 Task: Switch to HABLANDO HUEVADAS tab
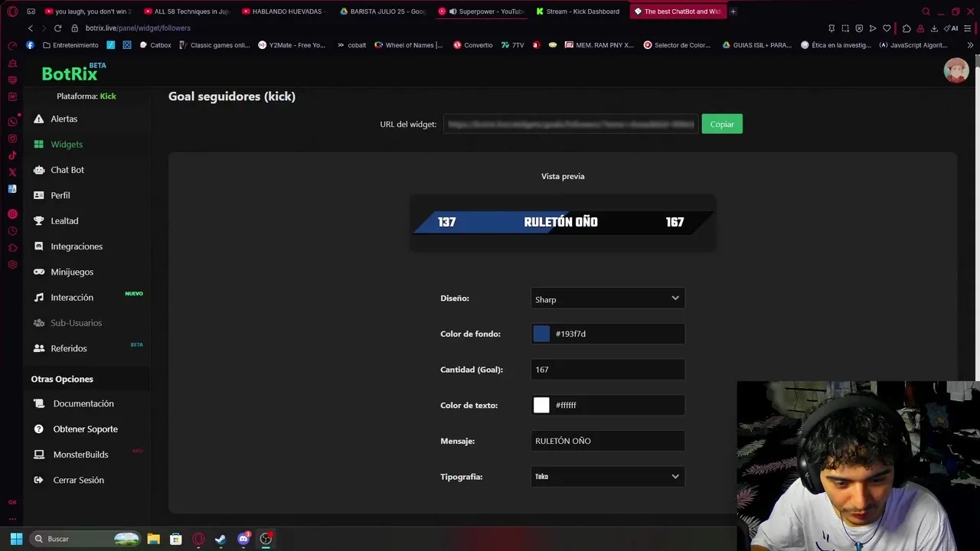pyautogui.click(x=284, y=11)
